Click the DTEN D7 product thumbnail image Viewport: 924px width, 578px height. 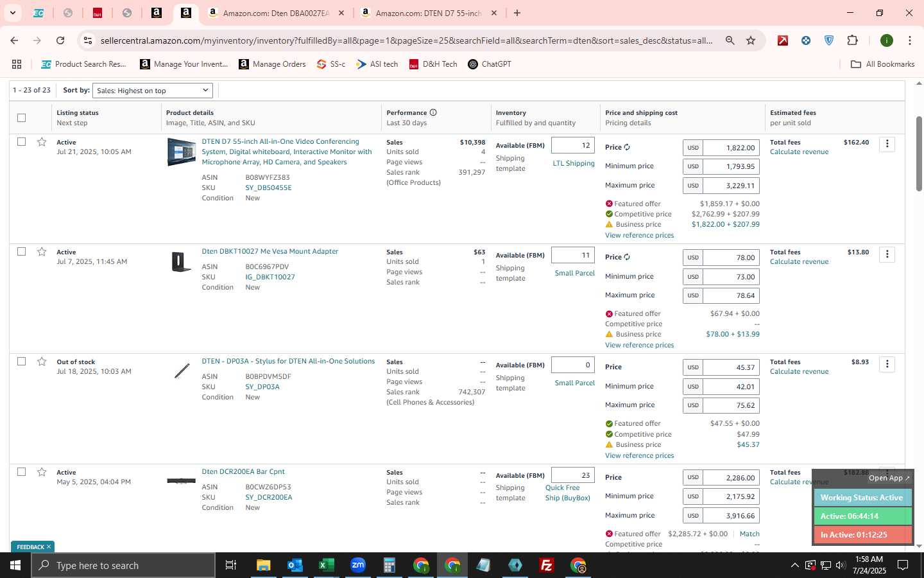182,152
